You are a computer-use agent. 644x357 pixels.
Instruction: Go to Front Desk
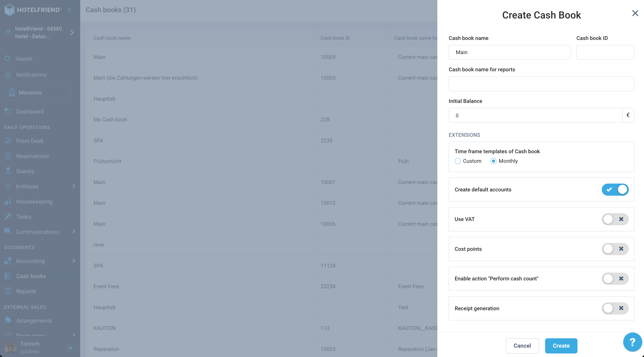30,141
